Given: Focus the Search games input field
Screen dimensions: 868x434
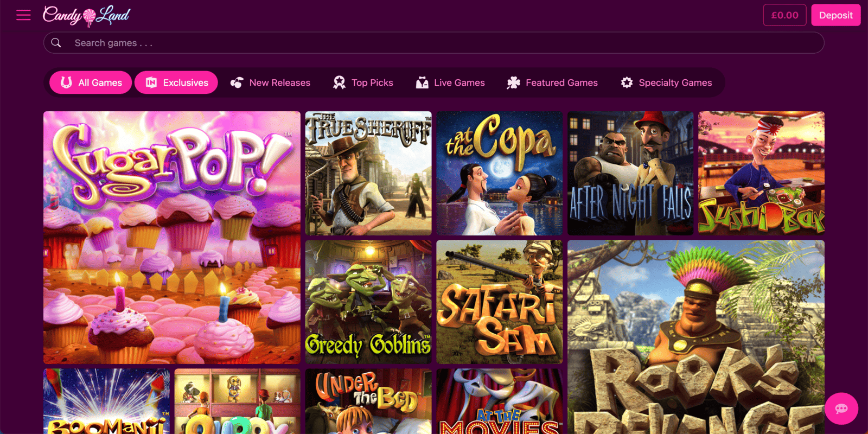Looking at the screenshot, I should click(434, 43).
